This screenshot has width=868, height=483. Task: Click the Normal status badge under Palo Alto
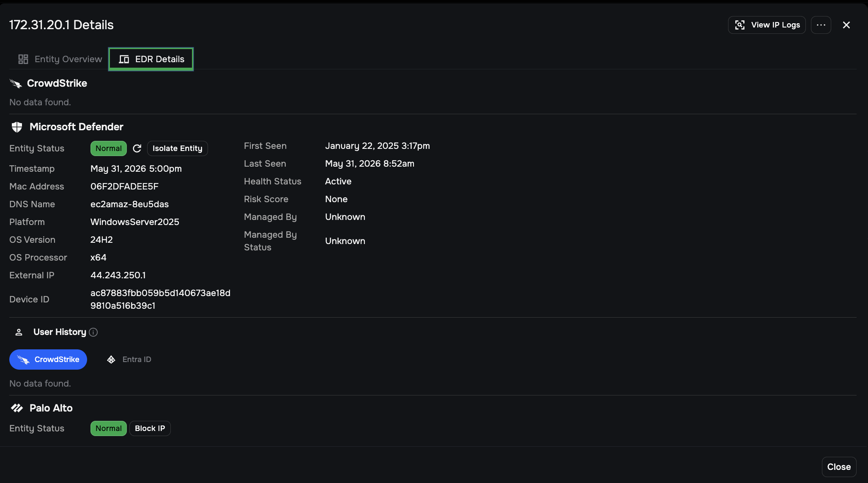coord(108,428)
